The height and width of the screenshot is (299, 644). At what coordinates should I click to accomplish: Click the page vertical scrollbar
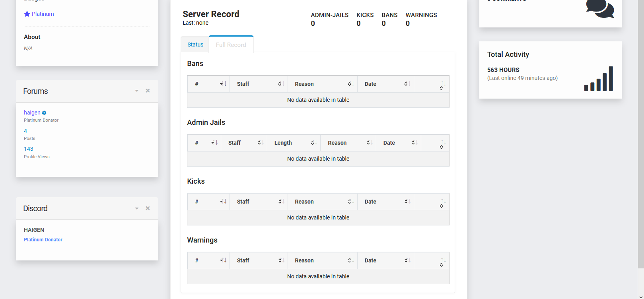(x=641, y=134)
